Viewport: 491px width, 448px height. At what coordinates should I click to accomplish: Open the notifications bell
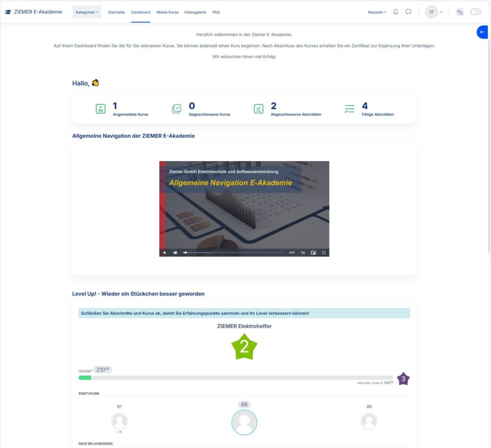[396, 12]
